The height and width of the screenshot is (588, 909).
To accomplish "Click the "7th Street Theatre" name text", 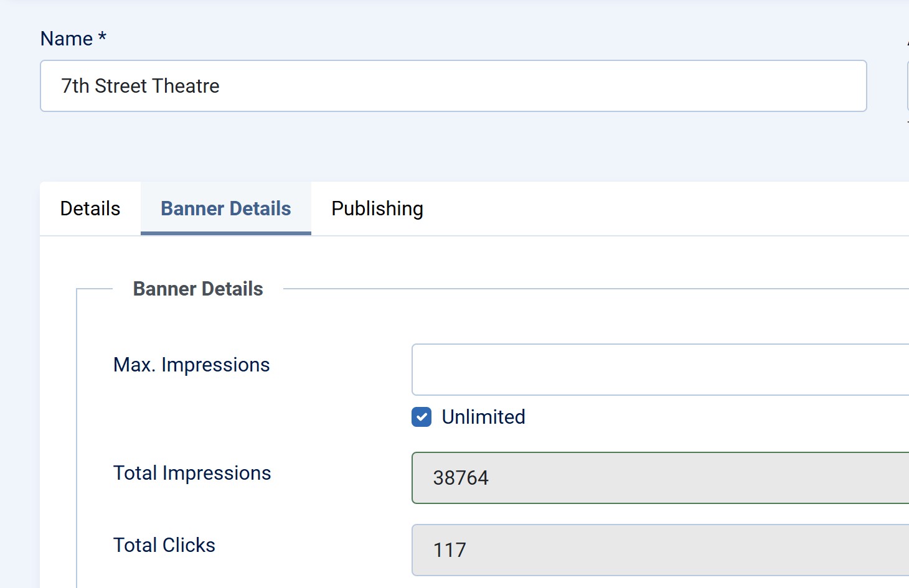I will click(x=140, y=86).
